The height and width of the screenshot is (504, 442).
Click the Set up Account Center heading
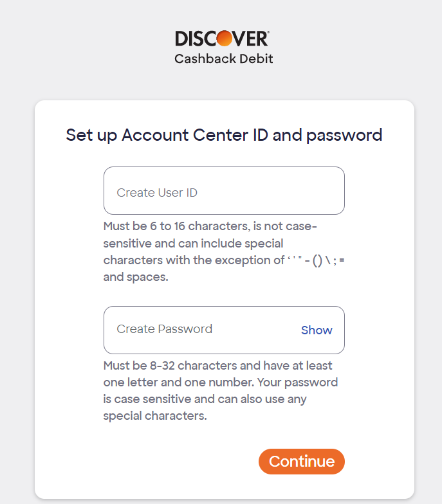[x=224, y=135]
